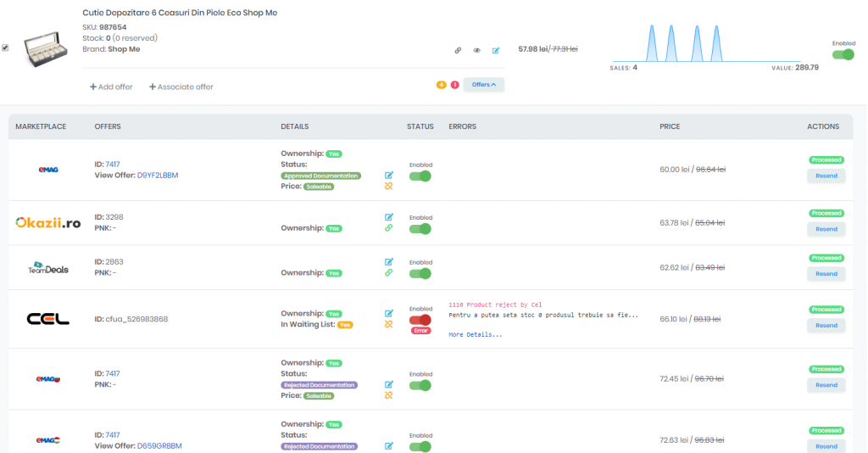Edit the Okazii.ro offer 3298
The height and width of the screenshot is (453, 868).
coord(388,217)
